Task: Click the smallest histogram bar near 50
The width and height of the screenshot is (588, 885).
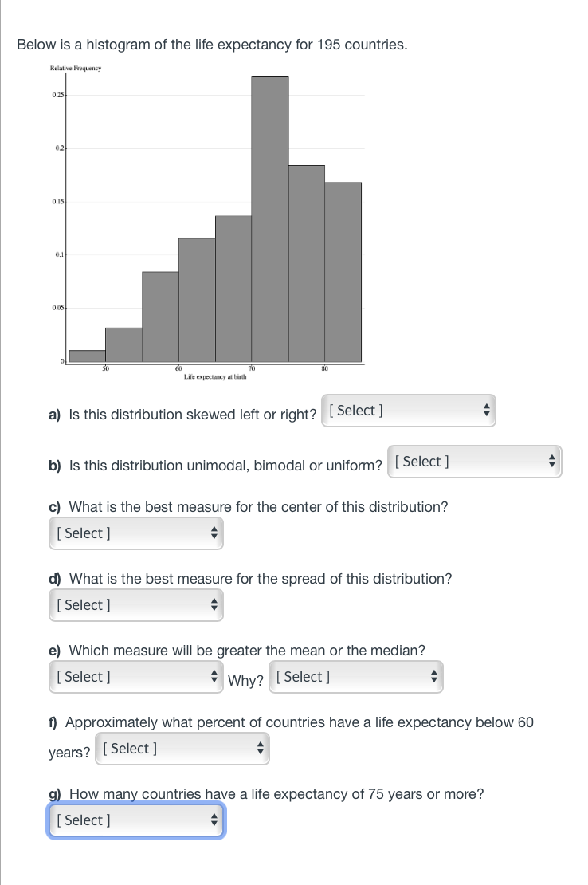Action: 86,357
